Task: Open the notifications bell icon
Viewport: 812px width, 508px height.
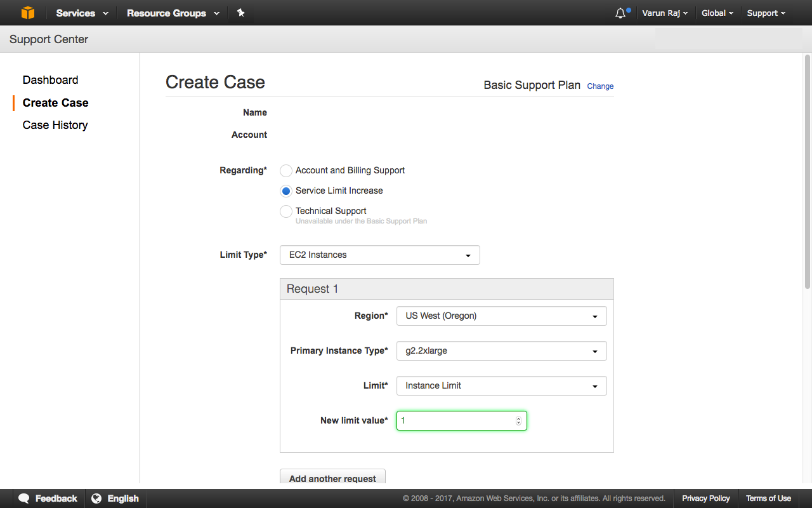Action: (620, 13)
